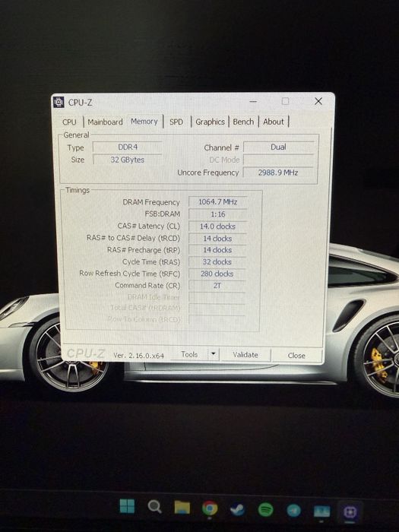Click the Close button at bottom

(x=296, y=356)
